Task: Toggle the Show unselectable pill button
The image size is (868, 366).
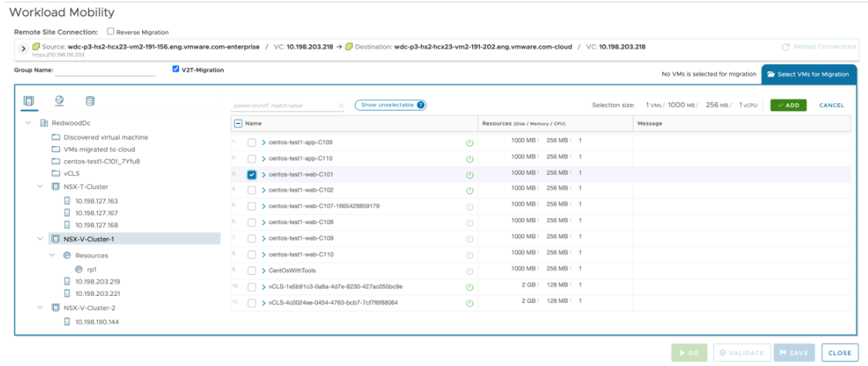Action: coord(390,106)
